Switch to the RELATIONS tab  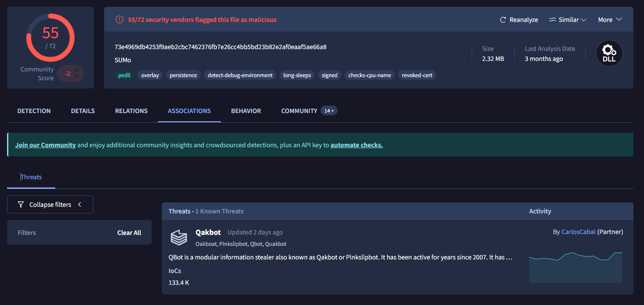131,111
